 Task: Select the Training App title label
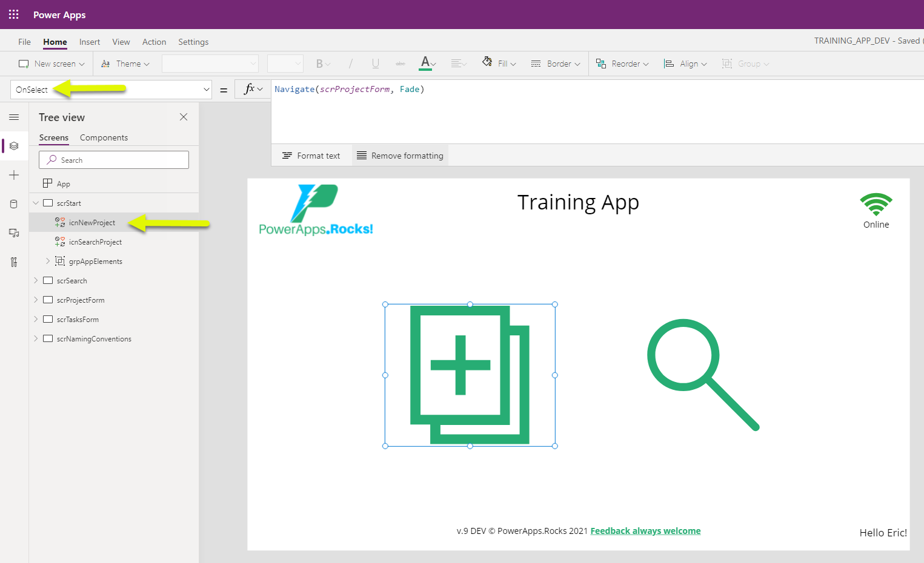click(578, 202)
